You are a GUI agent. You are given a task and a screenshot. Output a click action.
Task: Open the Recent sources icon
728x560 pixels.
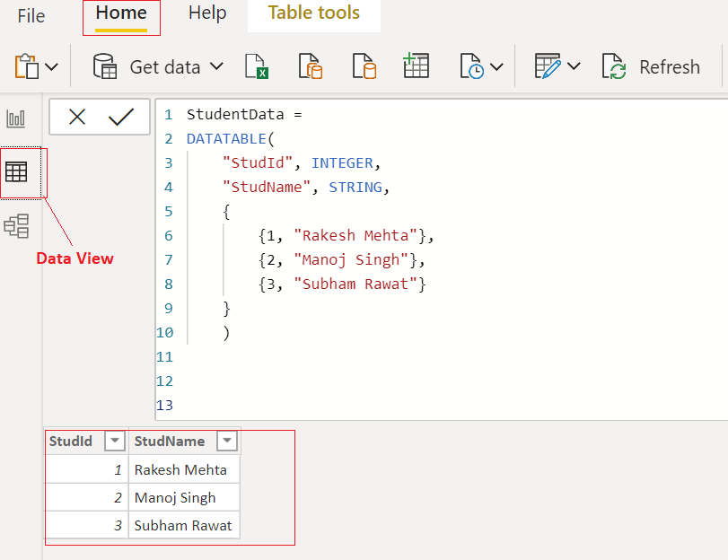[x=471, y=66]
